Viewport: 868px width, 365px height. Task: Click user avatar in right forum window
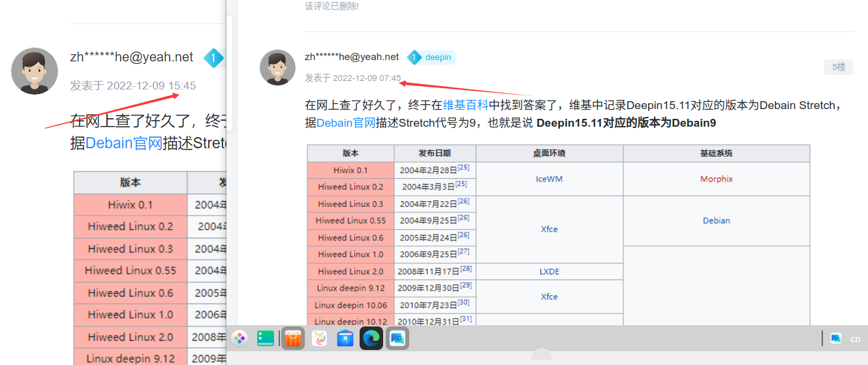(279, 67)
